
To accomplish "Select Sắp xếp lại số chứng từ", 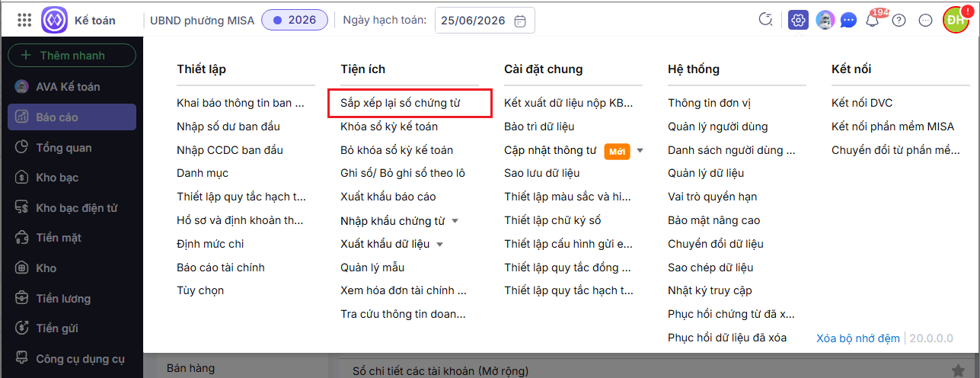I will 401,103.
